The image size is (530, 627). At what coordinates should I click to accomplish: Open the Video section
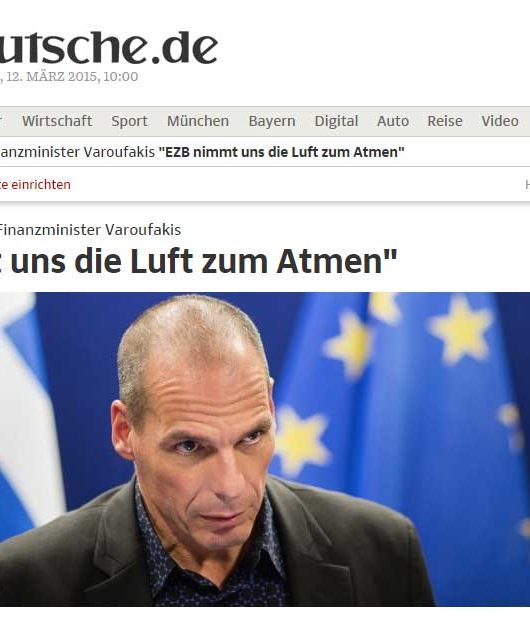[x=500, y=121]
